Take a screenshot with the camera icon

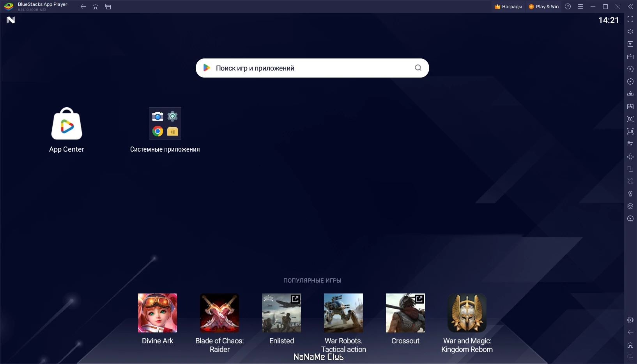tap(630, 119)
